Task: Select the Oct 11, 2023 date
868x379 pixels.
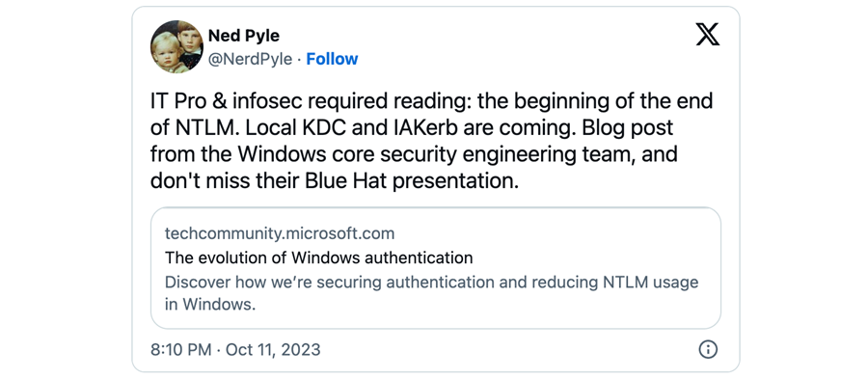Action: tap(274, 350)
